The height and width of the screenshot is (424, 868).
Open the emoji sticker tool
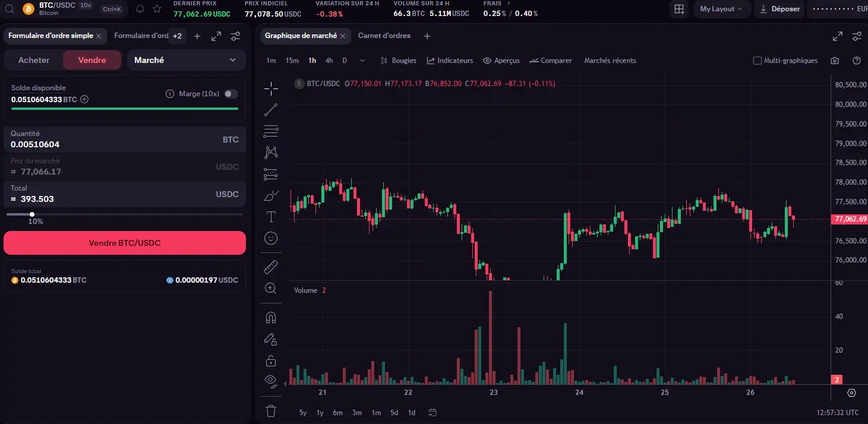pos(271,238)
